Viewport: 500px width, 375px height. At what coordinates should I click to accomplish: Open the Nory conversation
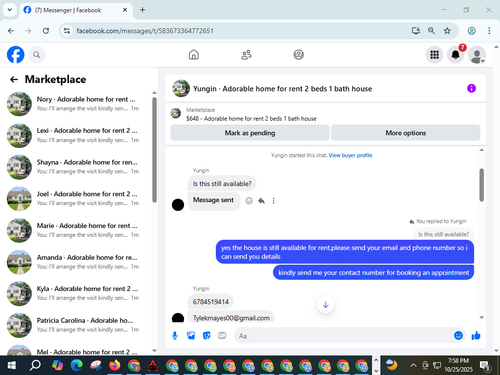[78, 104]
